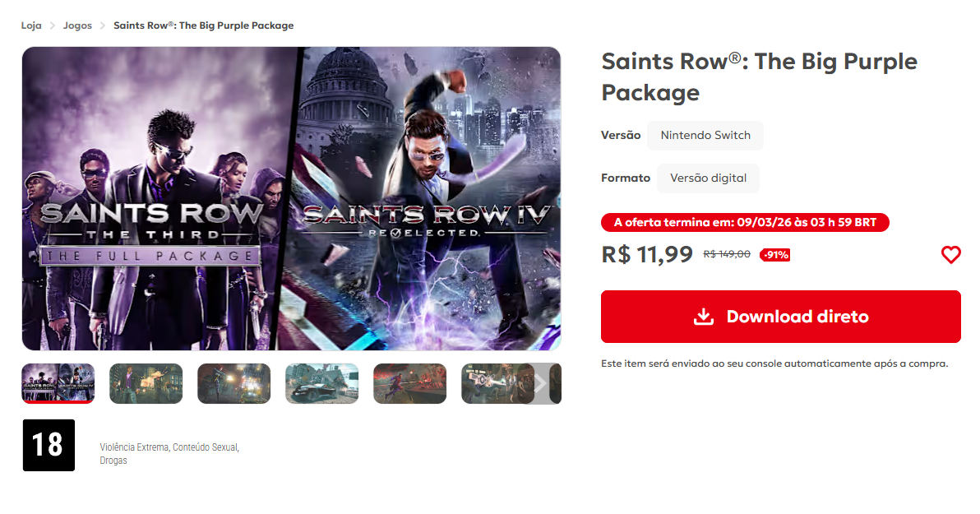Image resolution: width=980 pixels, height=514 pixels.
Task: Click the offer end date red banner
Action: 745,222
